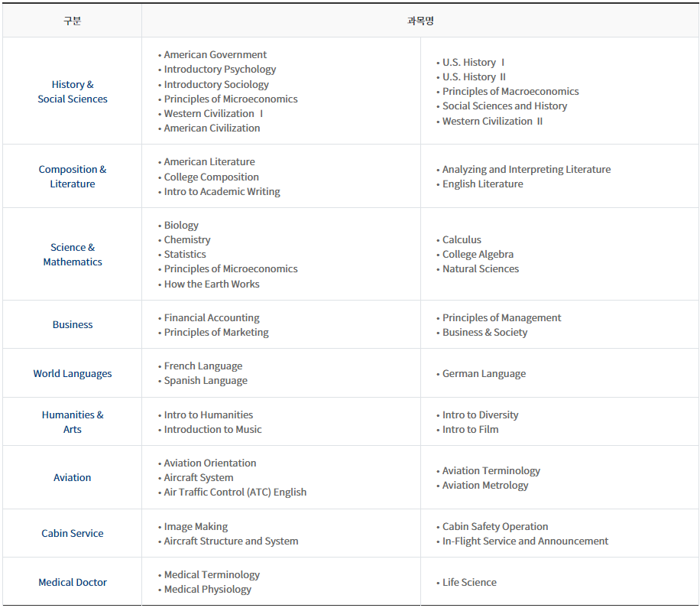The height and width of the screenshot is (608, 700).
Task: Select the Medical Doctor category label
Action: coord(73,583)
